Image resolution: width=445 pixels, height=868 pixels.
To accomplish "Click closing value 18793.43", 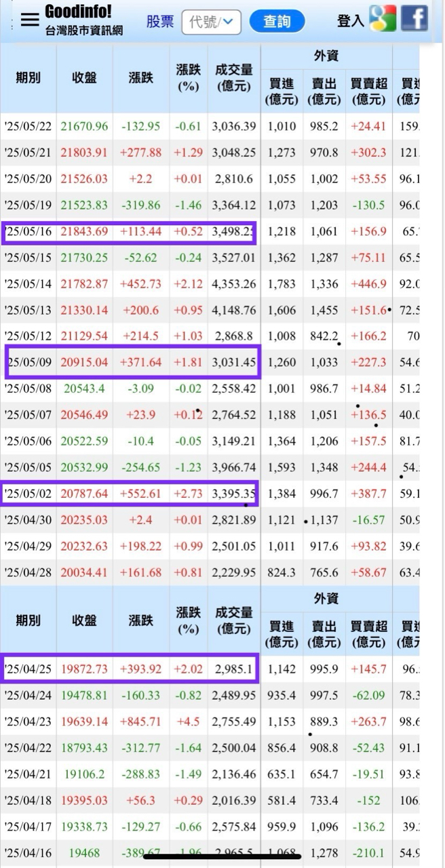I will [x=84, y=748].
